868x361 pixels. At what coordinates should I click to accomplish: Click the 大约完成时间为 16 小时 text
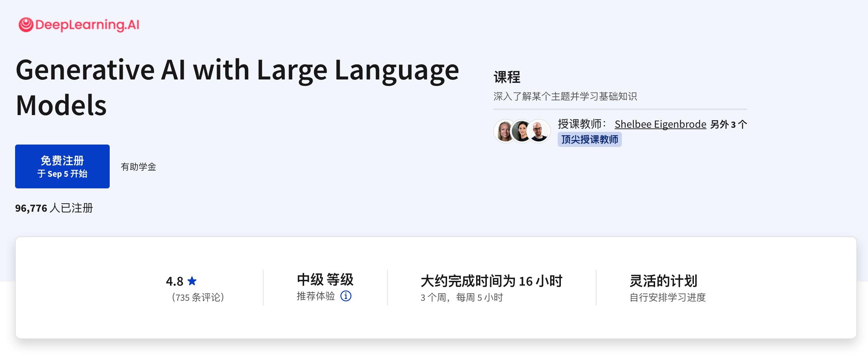point(492,281)
